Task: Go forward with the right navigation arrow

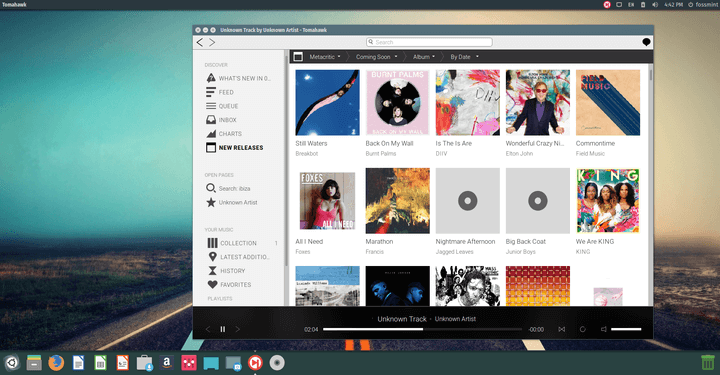Action: (x=212, y=42)
